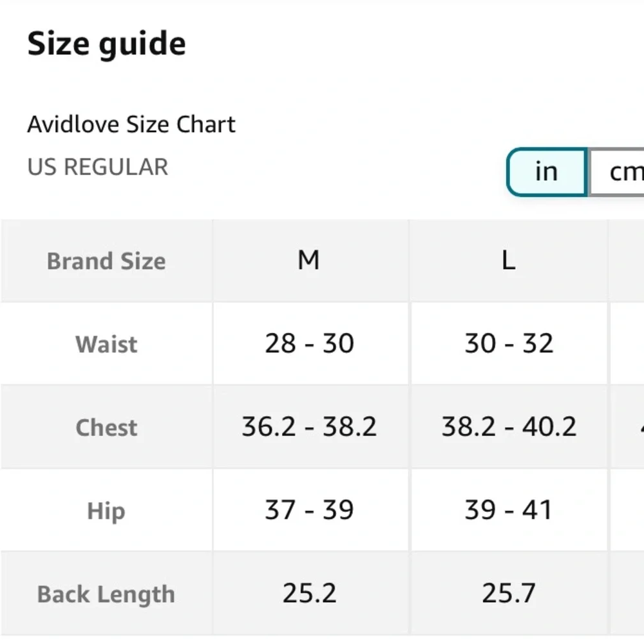Screen dimensions: 644x644
Task: Click the 'Hip' row label
Action: 106,511
